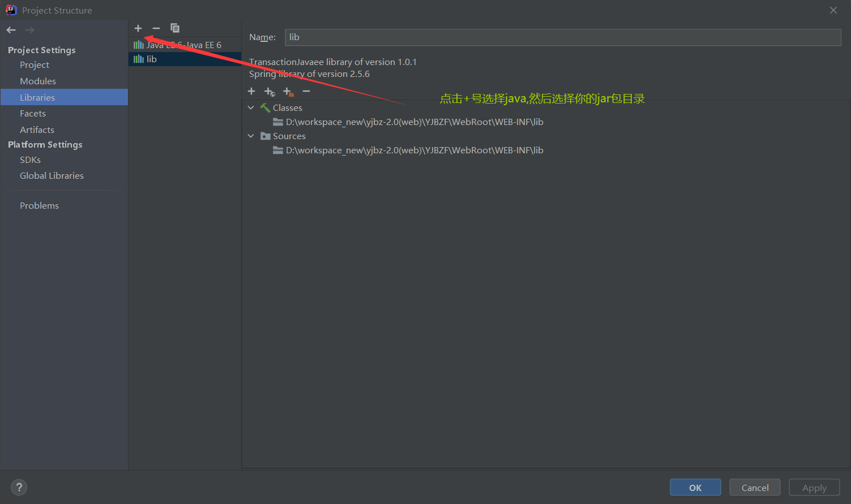Go forward with the right arrow
Image resolution: width=851 pixels, height=504 pixels.
tap(29, 30)
